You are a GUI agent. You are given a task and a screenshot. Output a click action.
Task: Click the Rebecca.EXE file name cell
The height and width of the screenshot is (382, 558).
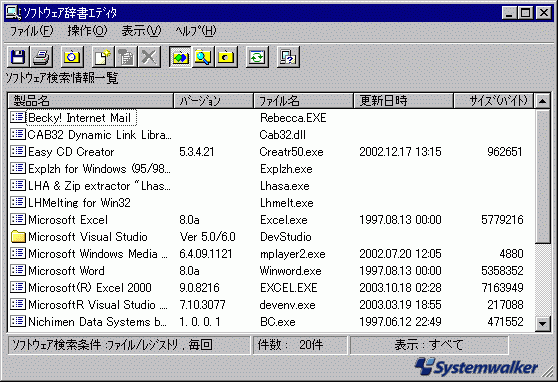(x=293, y=118)
